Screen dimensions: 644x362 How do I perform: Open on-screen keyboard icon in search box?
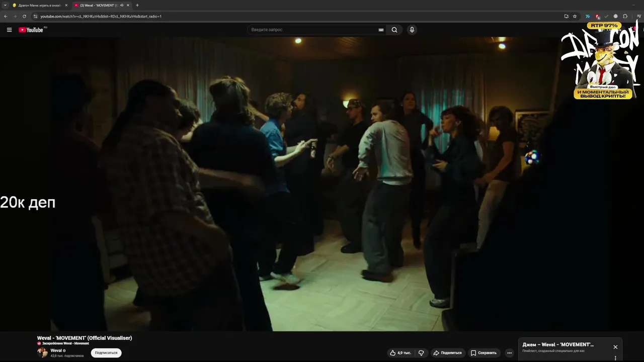coord(381,30)
